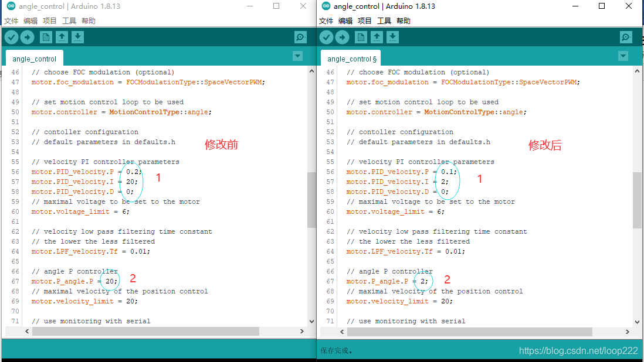This screenshot has height=362, width=644.
Task: Click motor.voltage_limit line in left editor
Action: [x=80, y=211]
